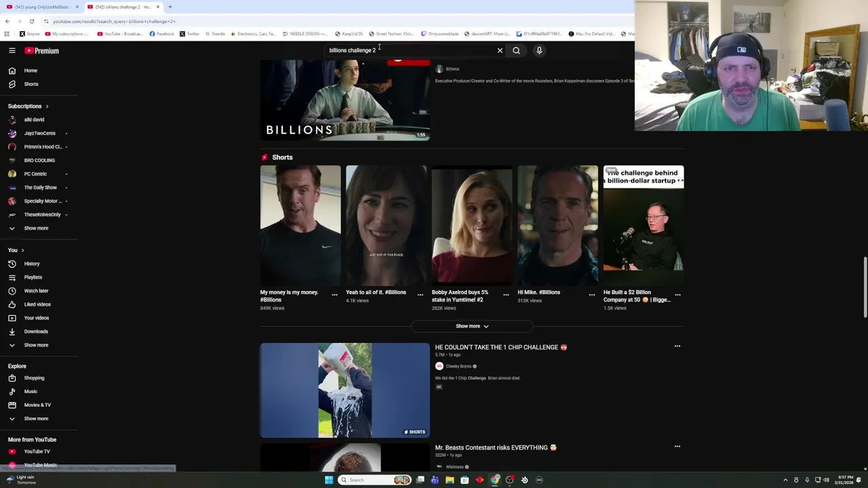Viewport: 868px width, 488px height.
Task: Open a new browser tab
Action: [170, 7]
